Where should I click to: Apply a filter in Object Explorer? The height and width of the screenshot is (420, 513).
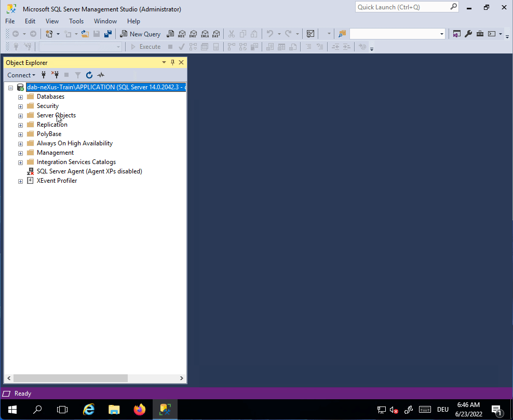pyautogui.click(x=77, y=75)
